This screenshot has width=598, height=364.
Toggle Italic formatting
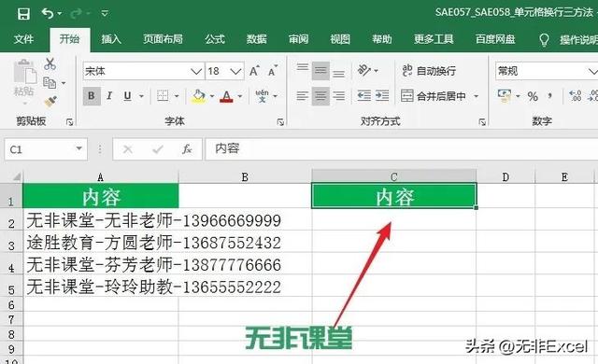(109, 96)
